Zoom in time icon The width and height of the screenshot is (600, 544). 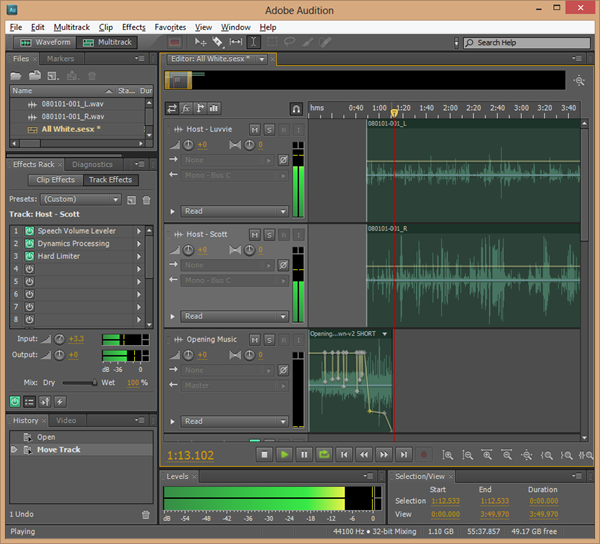(x=487, y=455)
